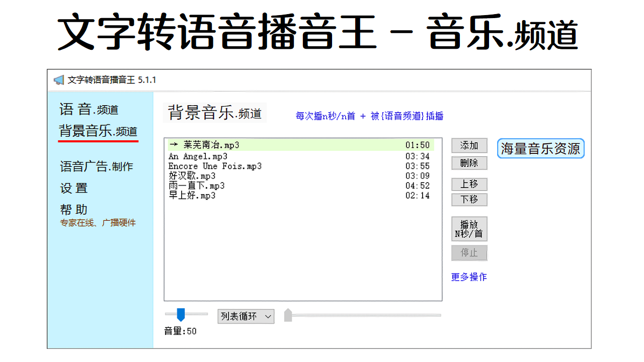Screen dimensions: 644x362
Task: Click the 播放N秒/首 playback button
Action: click(469, 229)
